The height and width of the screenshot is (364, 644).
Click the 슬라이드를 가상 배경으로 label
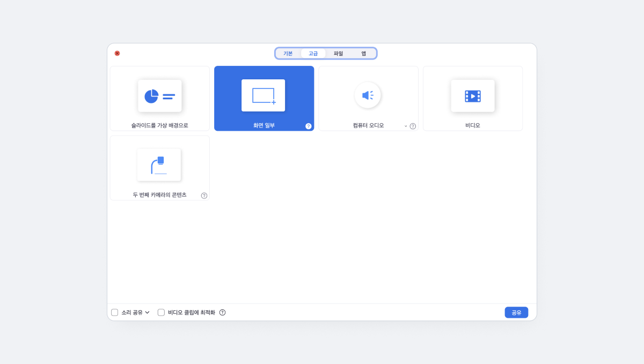pyautogui.click(x=160, y=125)
